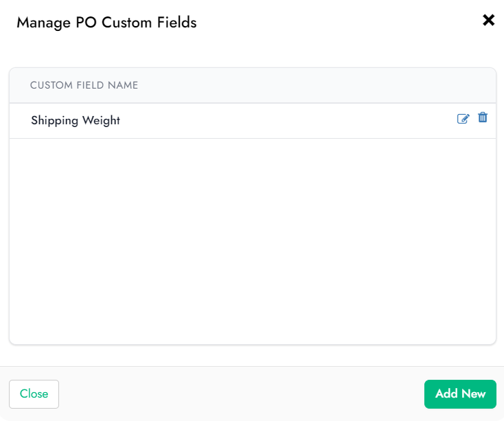Click the Shipping Weight table row
The image size is (504, 421).
point(253,121)
